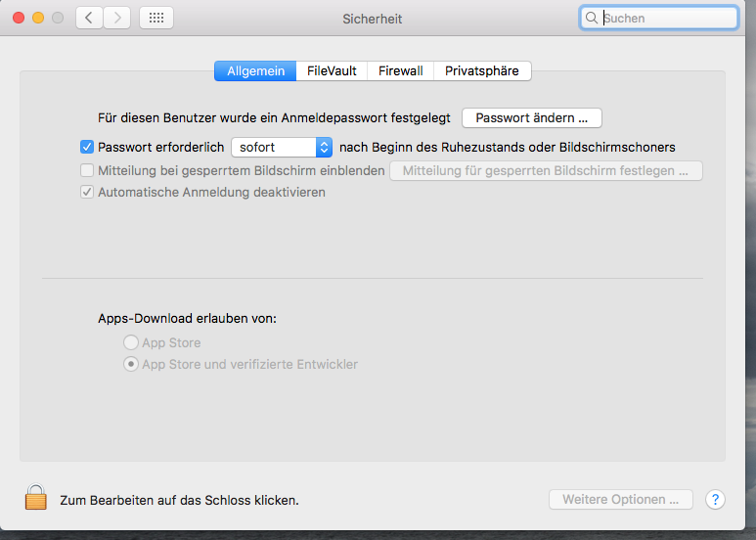
Task: Click the 'Passwort ändern ...' button
Action: (x=531, y=117)
